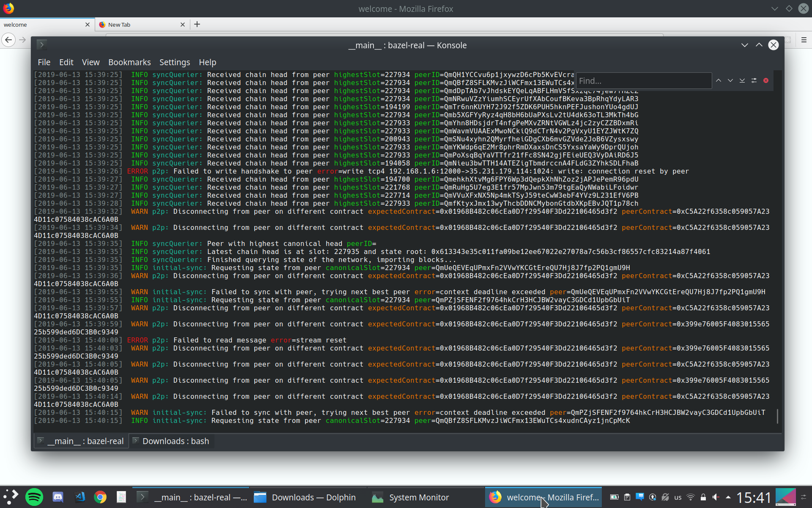Open Konsole Bookmarks menu
Screen dimensions: 812x508
click(129, 62)
